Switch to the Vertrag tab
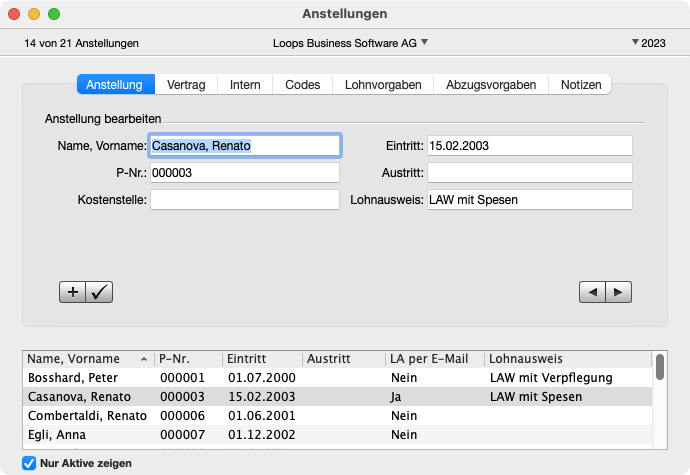 187,85
